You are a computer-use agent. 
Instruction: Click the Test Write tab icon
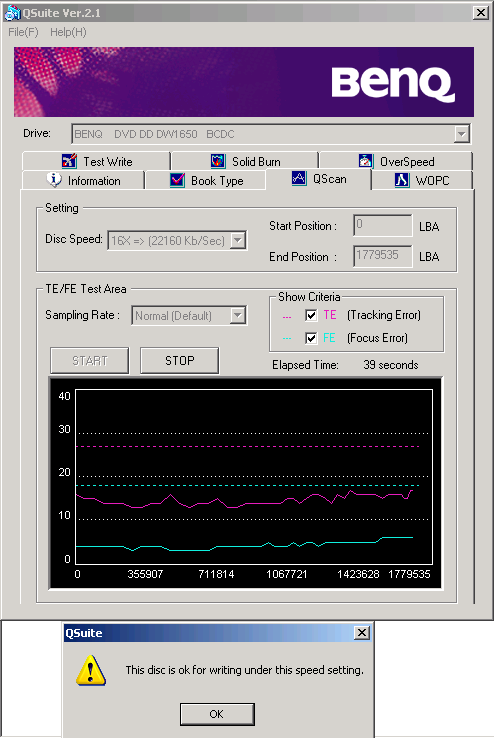[x=69, y=161]
